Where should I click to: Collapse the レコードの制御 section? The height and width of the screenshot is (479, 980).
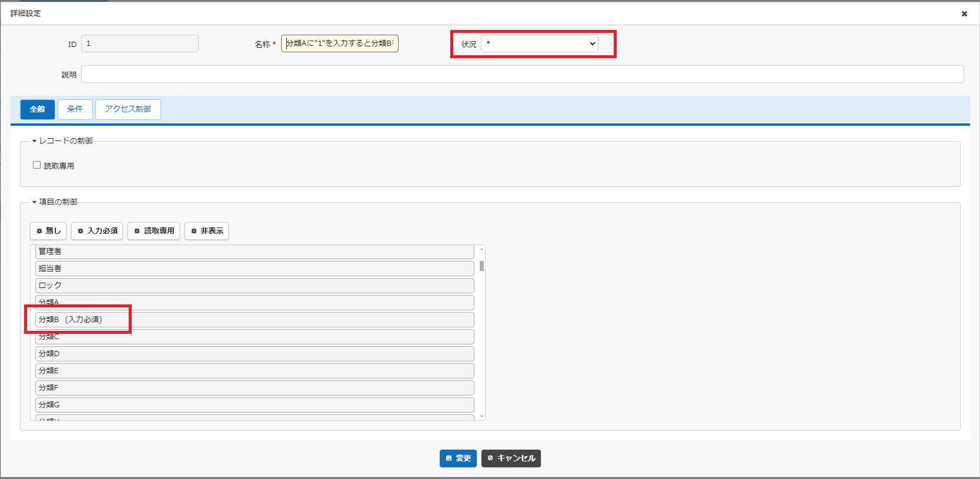tap(62, 141)
